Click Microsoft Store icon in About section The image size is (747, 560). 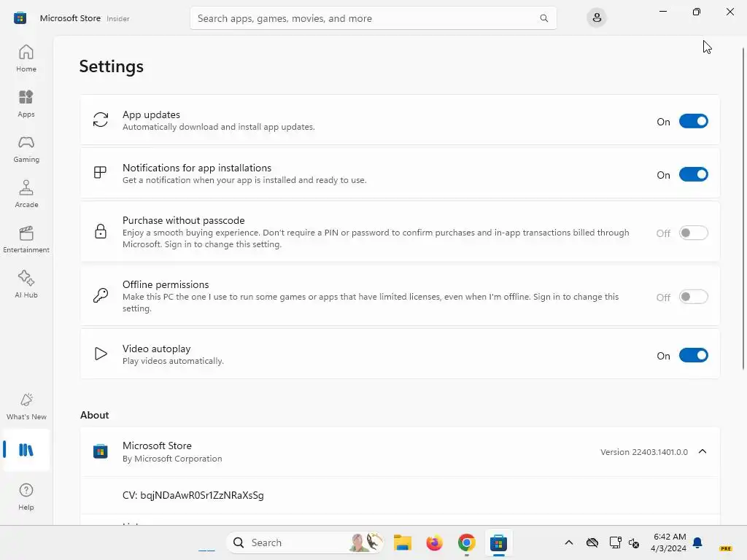tap(101, 451)
